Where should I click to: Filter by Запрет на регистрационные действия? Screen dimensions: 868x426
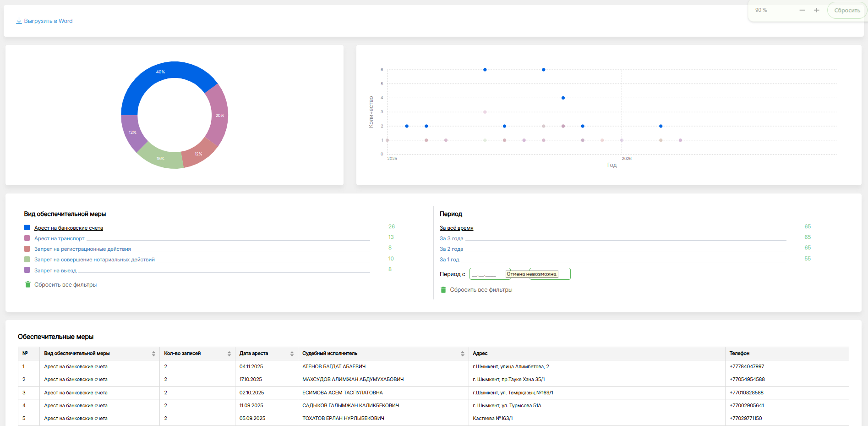(82, 249)
